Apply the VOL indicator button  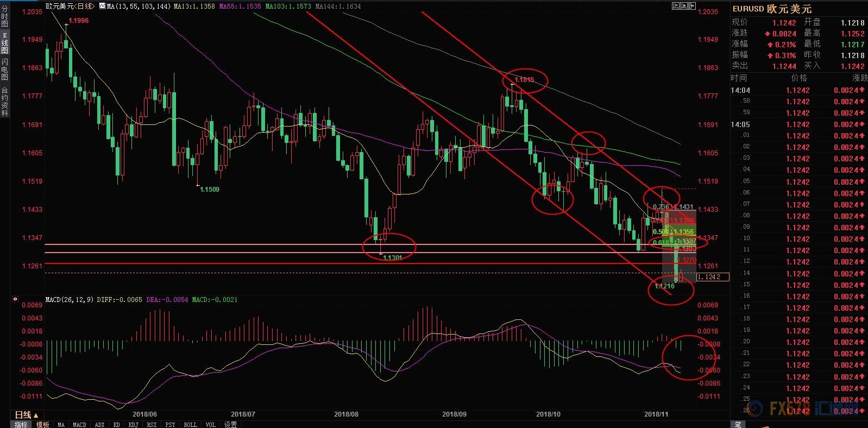click(210, 425)
